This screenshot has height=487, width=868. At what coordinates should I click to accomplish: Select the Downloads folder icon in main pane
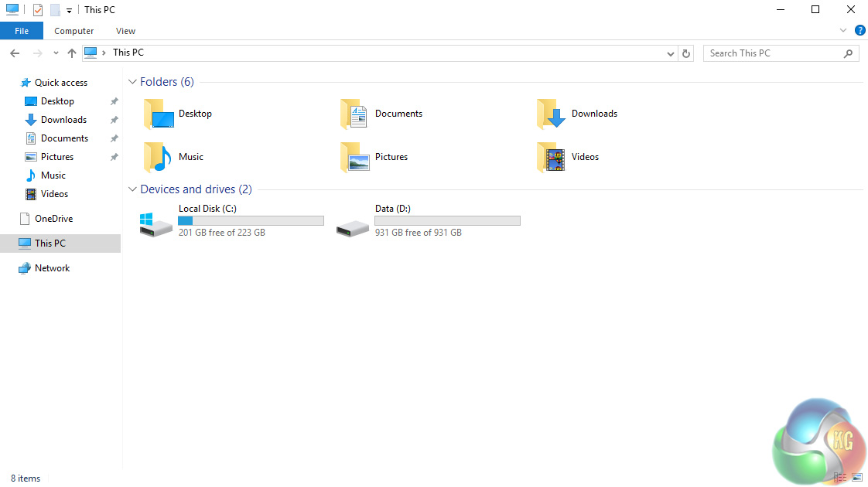(x=551, y=114)
